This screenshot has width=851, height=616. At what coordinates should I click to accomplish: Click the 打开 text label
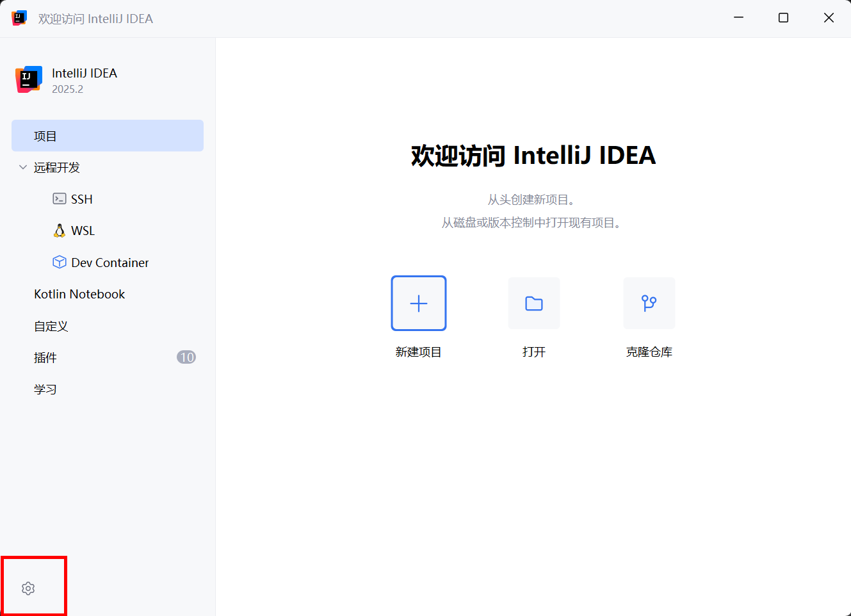point(533,352)
